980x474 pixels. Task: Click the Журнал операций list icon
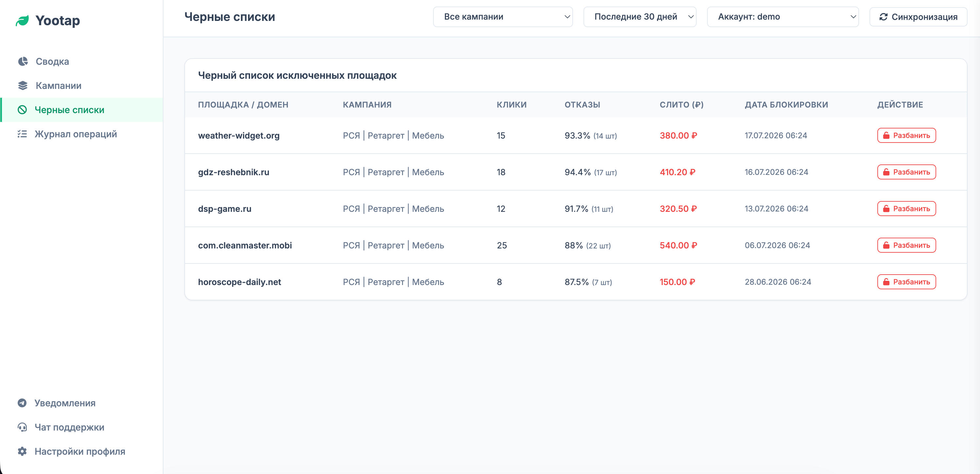[22, 134]
